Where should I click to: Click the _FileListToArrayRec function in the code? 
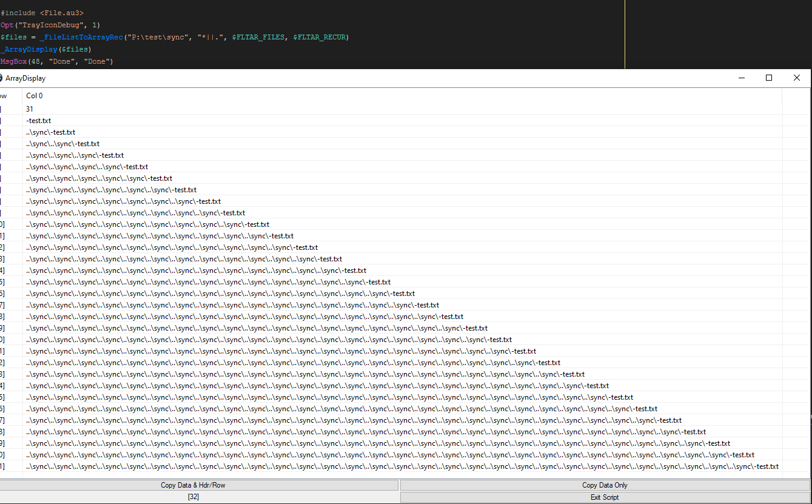coord(83,38)
